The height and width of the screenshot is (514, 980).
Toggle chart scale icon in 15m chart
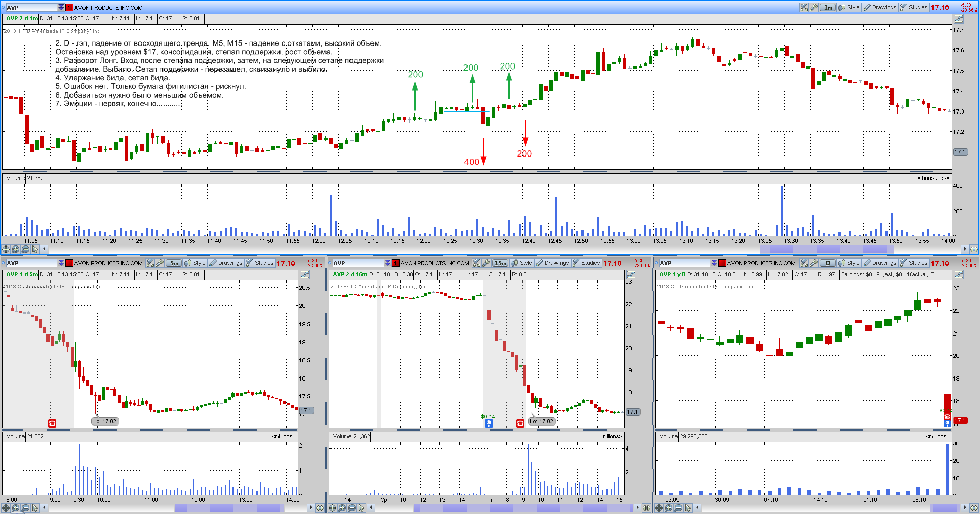point(631,274)
